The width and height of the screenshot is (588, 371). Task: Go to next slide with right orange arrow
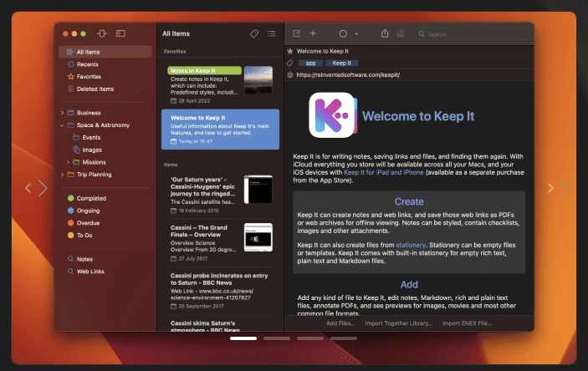click(550, 188)
